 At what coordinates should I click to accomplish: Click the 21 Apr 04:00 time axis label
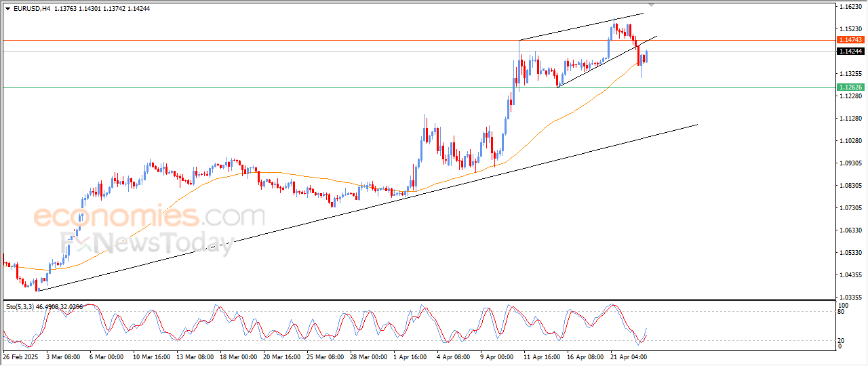pos(628,356)
